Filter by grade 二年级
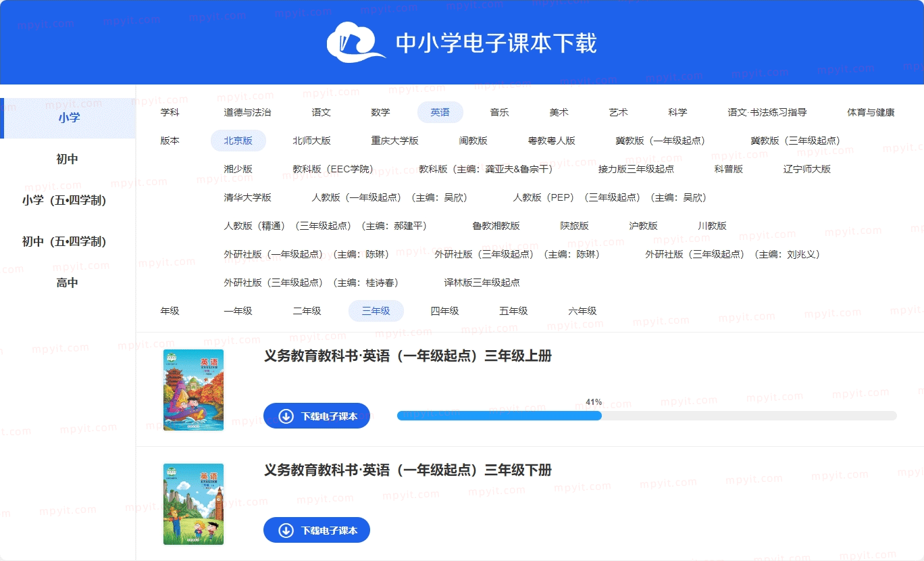 tap(307, 311)
